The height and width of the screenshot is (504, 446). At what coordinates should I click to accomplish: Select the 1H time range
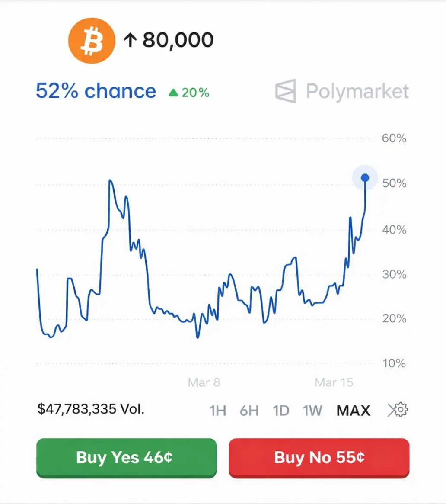tap(218, 411)
